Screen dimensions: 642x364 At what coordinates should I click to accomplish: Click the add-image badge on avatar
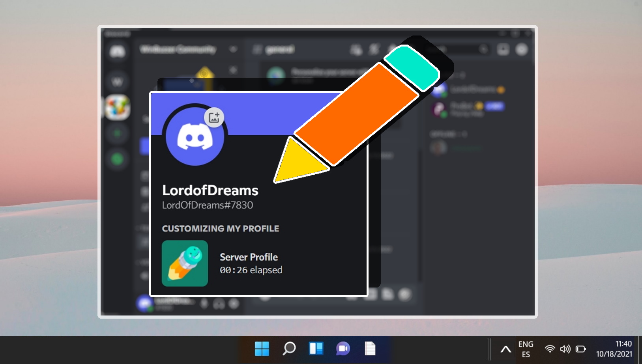[x=214, y=117]
